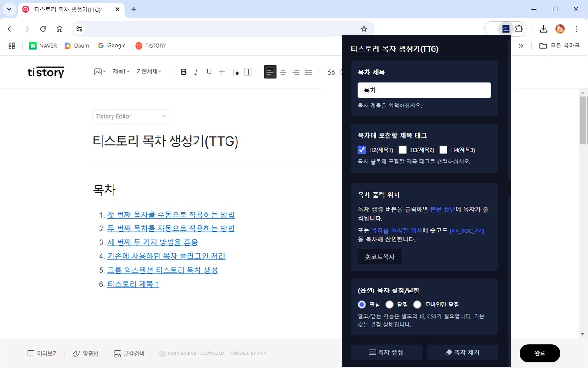Align text right in the editor
588x368 pixels.
[x=296, y=72]
